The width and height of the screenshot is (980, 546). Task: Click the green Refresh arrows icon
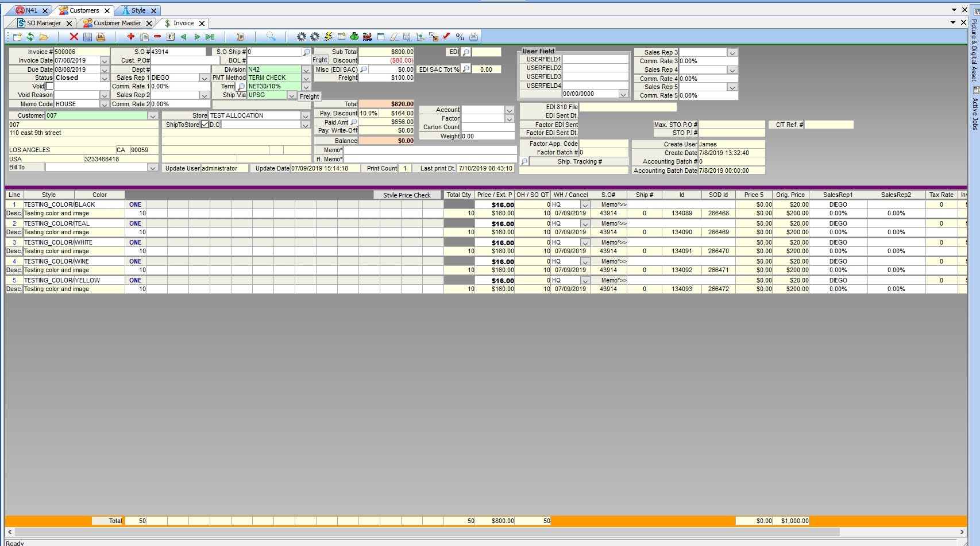coord(30,37)
